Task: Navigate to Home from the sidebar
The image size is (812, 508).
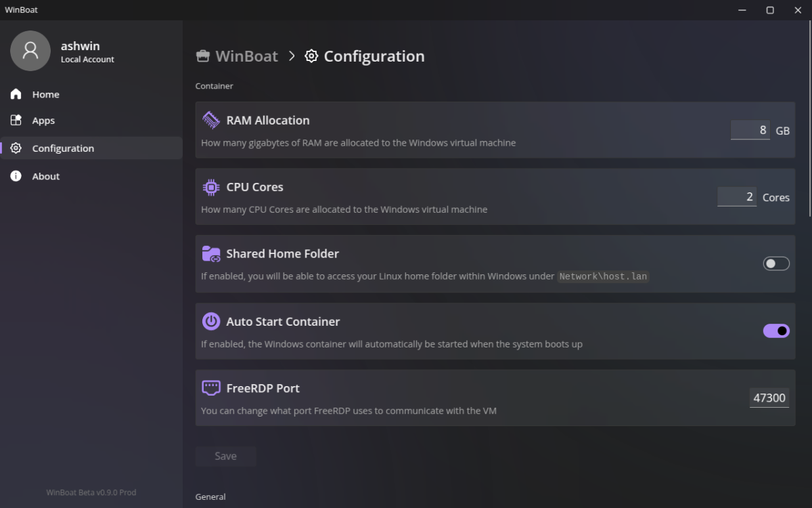Action: pyautogui.click(x=45, y=93)
